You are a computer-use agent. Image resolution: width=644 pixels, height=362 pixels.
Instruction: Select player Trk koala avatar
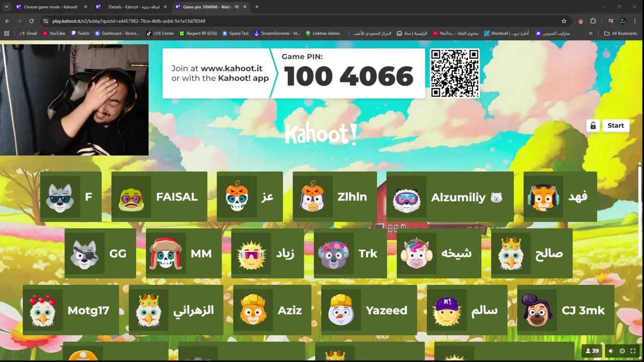tap(334, 254)
